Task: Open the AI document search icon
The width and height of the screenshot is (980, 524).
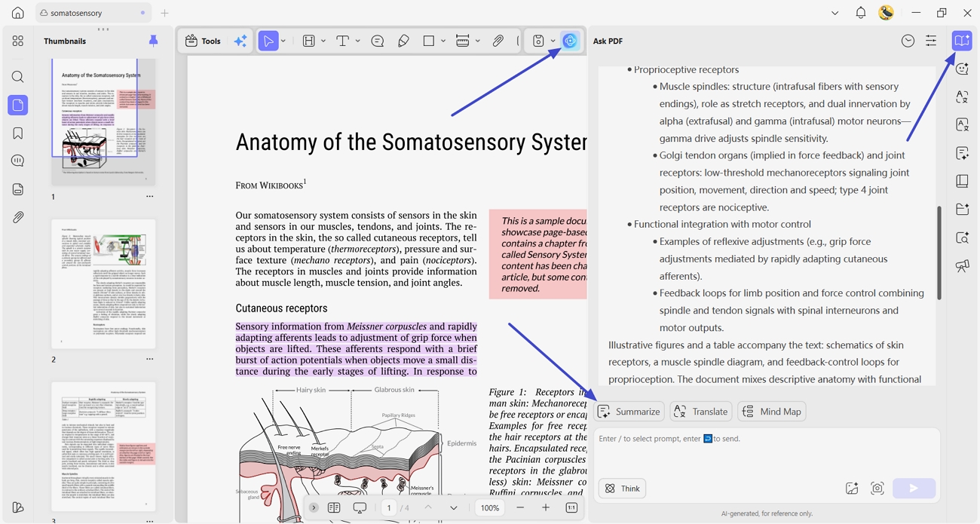Action: pyautogui.click(x=962, y=238)
